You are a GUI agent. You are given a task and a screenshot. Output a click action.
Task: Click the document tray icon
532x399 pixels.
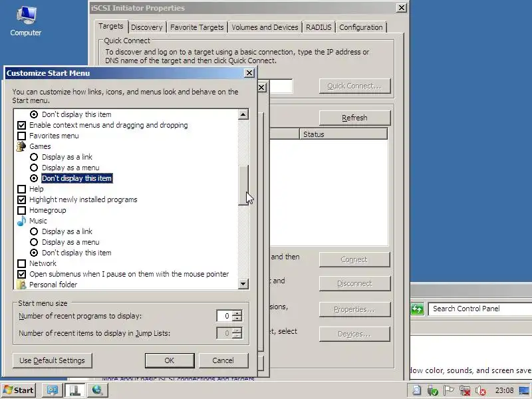417,390
